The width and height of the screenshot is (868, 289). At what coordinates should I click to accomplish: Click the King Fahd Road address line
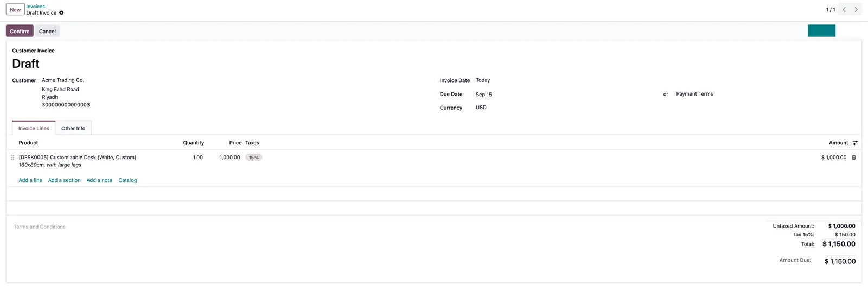pos(60,90)
